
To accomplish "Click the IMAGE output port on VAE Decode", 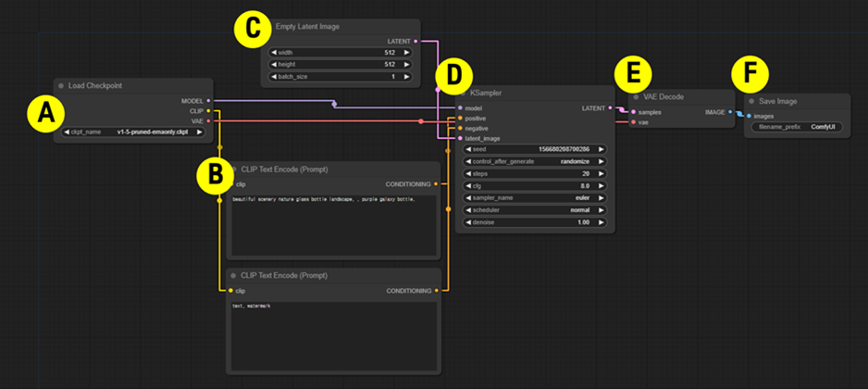I will (x=730, y=111).
